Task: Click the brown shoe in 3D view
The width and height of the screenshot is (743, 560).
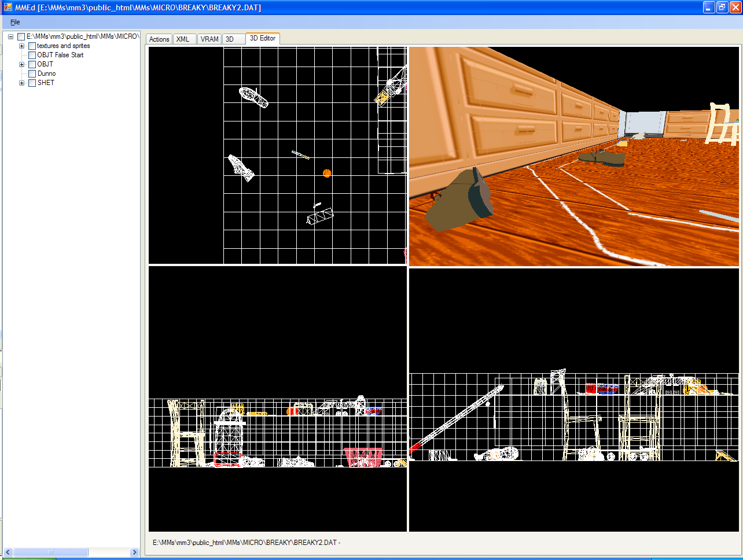Action: (460, 200)
